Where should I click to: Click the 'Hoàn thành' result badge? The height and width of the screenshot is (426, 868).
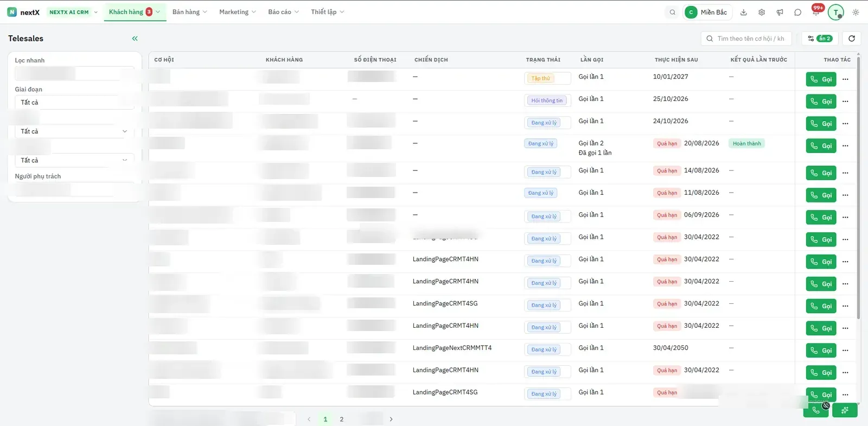pos(746,144)
